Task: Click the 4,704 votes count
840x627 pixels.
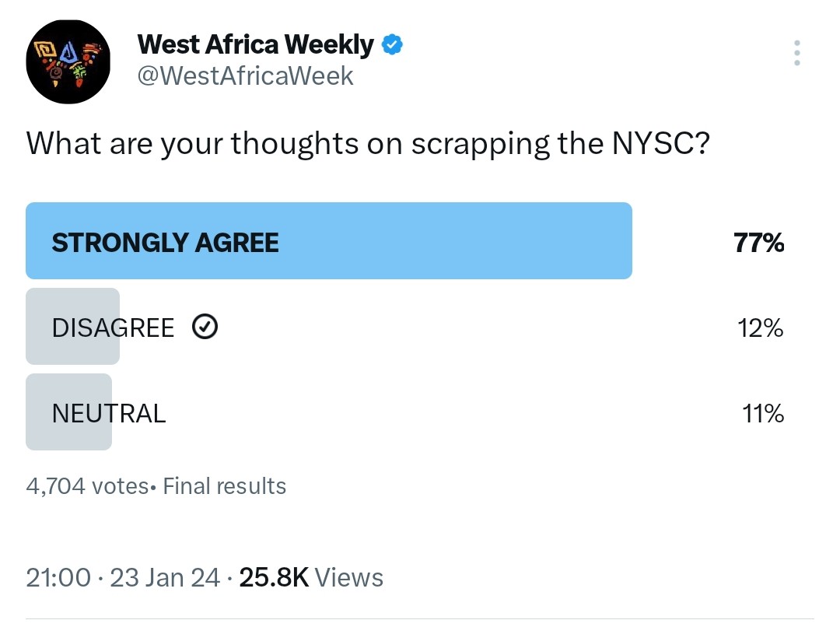Action: tap(87, 486)
